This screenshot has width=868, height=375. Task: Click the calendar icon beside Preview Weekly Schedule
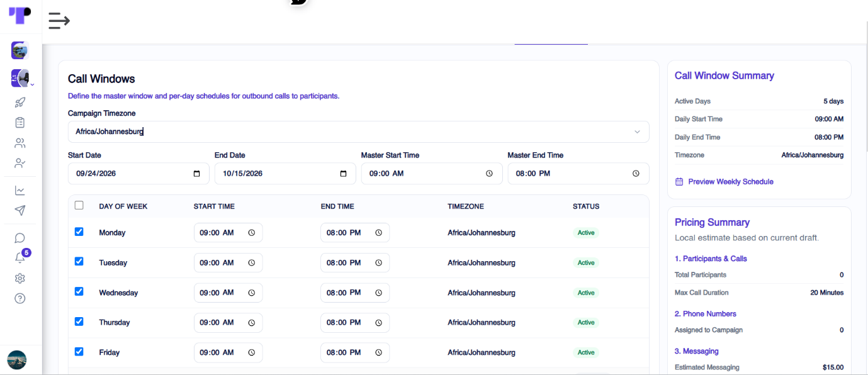click(679, 182)
